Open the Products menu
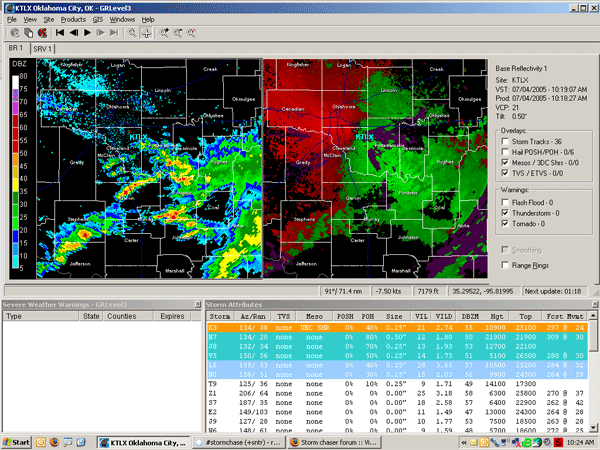Screen dimensions: 600x450 72,19
